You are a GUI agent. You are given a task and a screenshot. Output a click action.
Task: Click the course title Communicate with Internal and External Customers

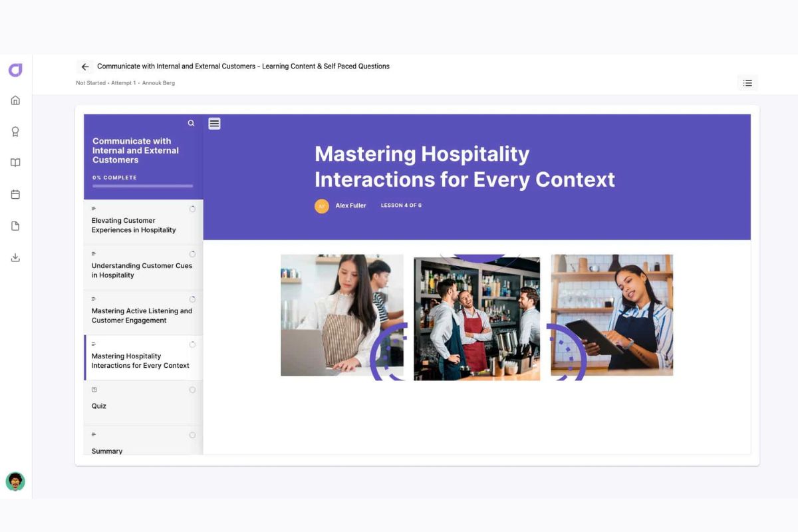pyautogui.click(x=136, y=150)
